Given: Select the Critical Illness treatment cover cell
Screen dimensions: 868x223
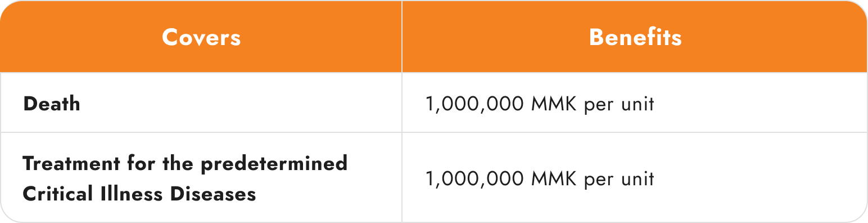Looking at the screenshot, I should (201, 178).
